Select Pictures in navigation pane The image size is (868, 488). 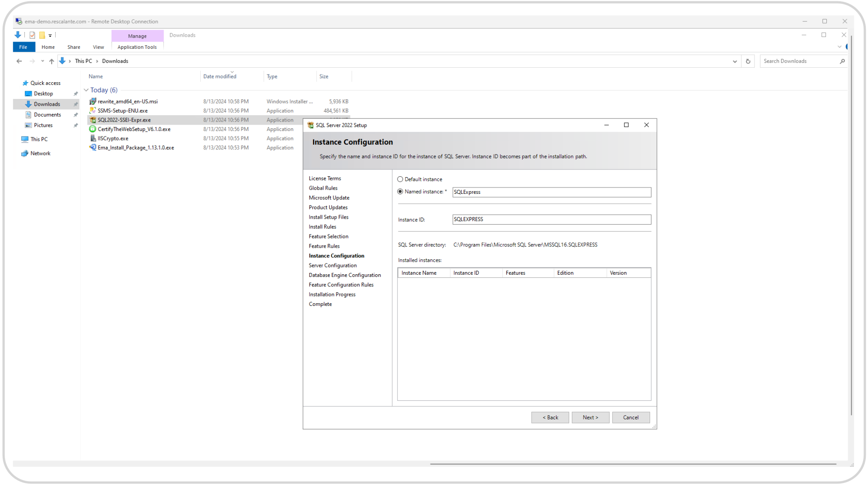43,125
